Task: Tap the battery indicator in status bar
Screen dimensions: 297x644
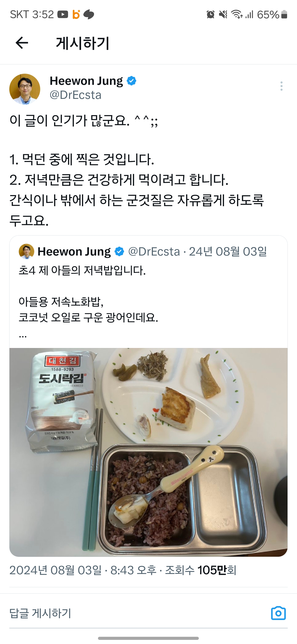Action: [x=284, y=14]
